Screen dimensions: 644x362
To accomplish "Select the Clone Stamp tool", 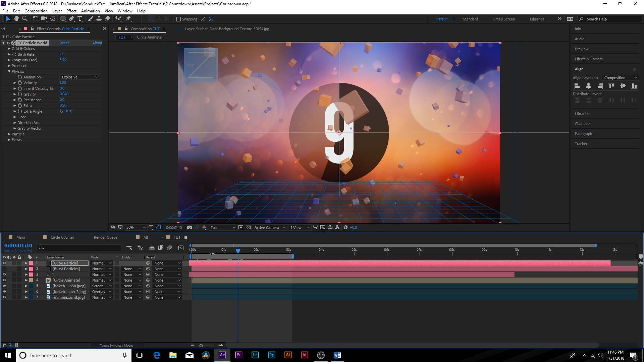I will tap(99, 19).
